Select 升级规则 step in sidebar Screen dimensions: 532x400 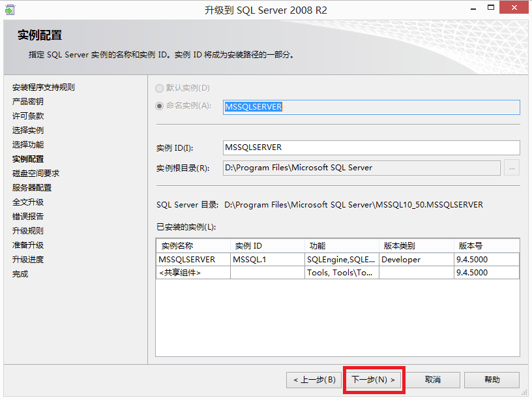28,231
